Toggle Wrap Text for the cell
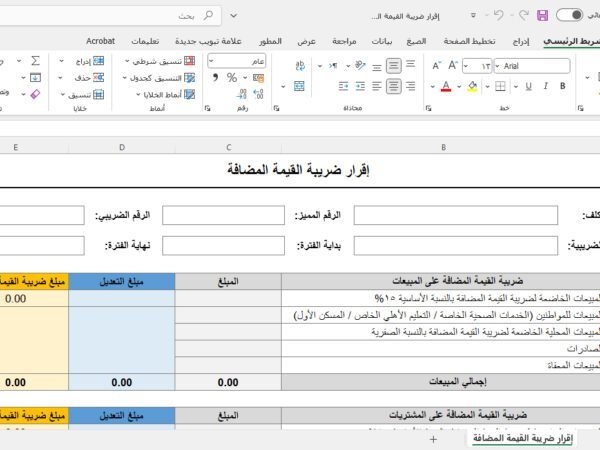Image resolution: width=600 pixels, height=450 pixels. tap(300, 65)
